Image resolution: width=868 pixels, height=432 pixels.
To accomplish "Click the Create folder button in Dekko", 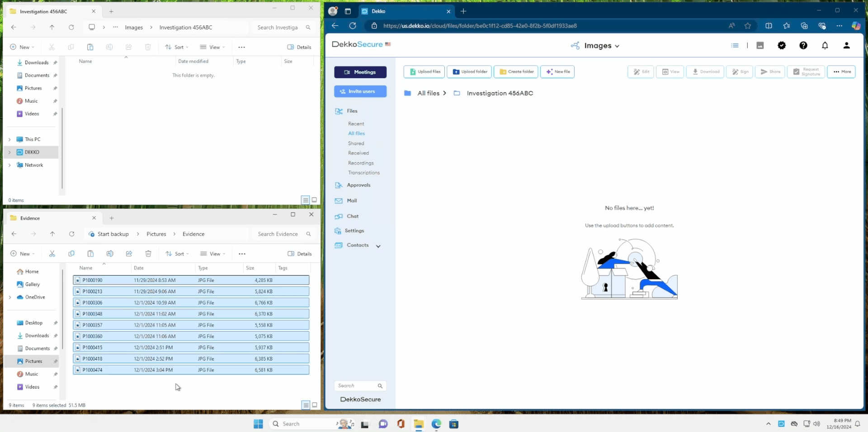I will tap(516, 72).
